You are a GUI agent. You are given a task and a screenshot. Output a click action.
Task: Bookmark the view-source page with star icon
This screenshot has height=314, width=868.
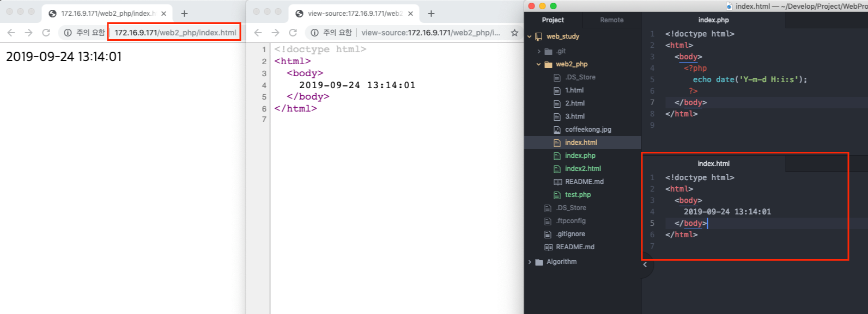[514, 33]
